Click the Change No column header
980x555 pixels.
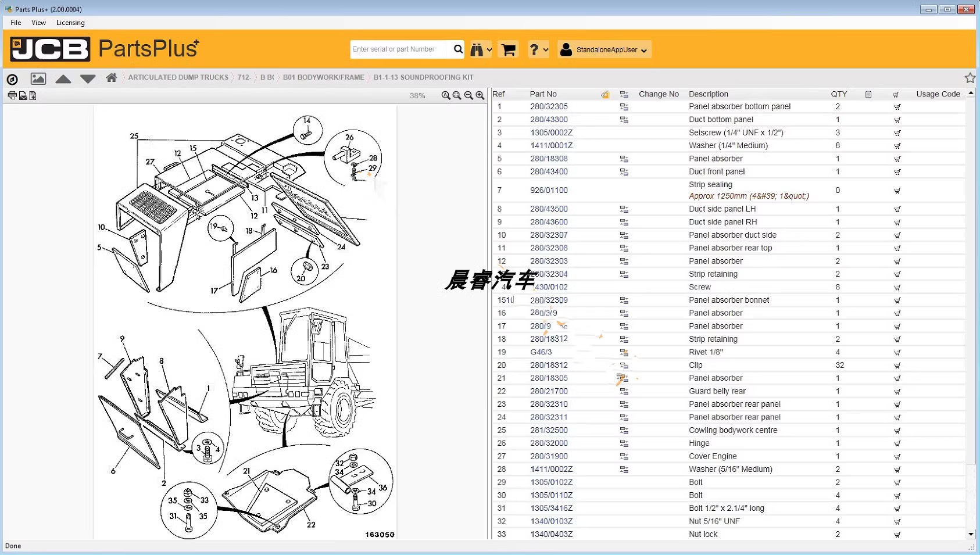tap(659, 94)
